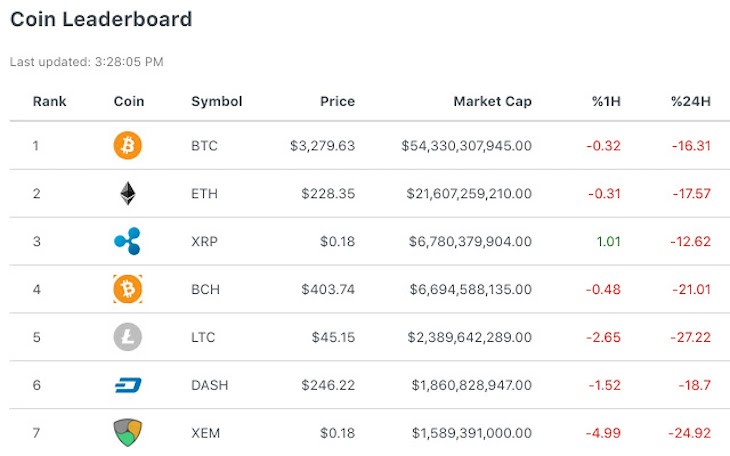Sort by Price column header
Screen dimensions: 730x456
click(x=337, y=101)
